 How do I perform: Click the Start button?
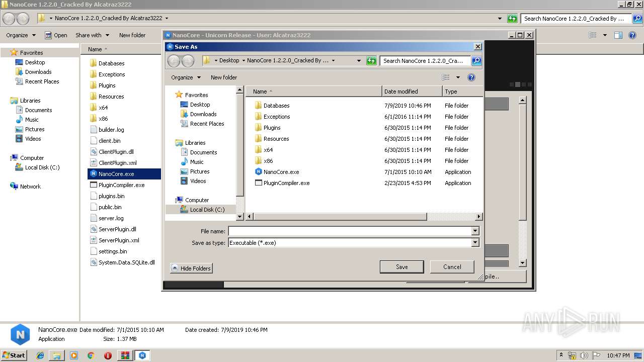14,355
